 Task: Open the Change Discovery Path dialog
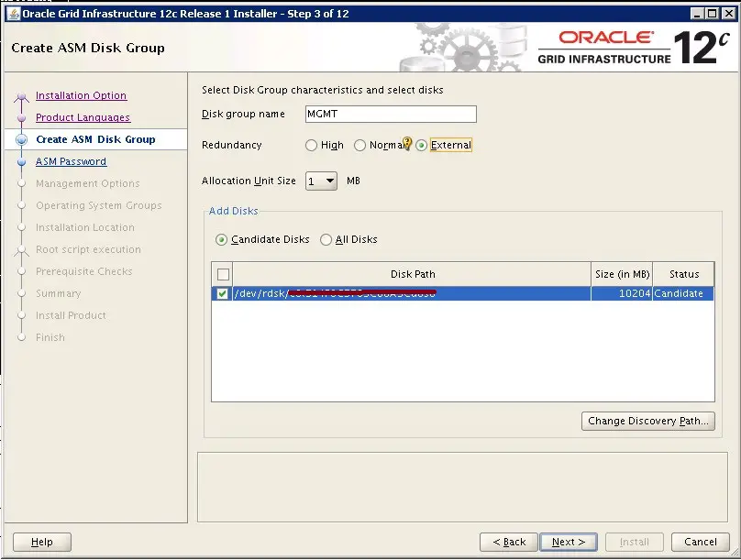click(x=647, y=422)
